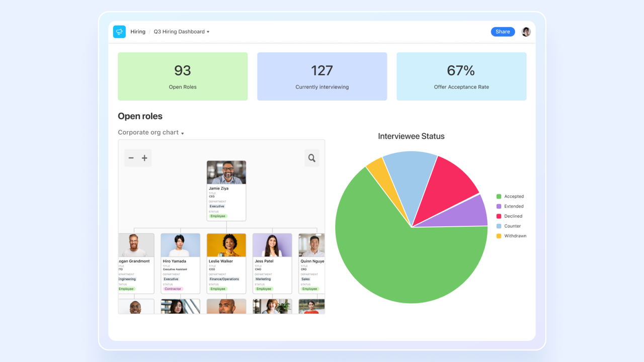Open Leslie Walker's photo
Image resolution: width=644 pixels, height=362 pixels.
click(x=226, y=245)
